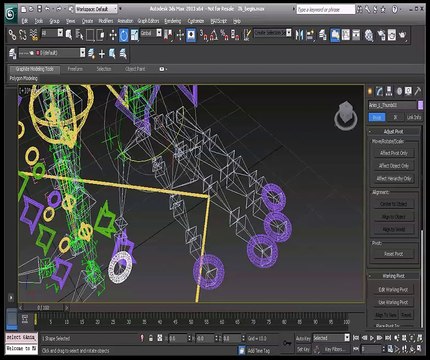Click the Render Production teapot icon

coord(403,35)
